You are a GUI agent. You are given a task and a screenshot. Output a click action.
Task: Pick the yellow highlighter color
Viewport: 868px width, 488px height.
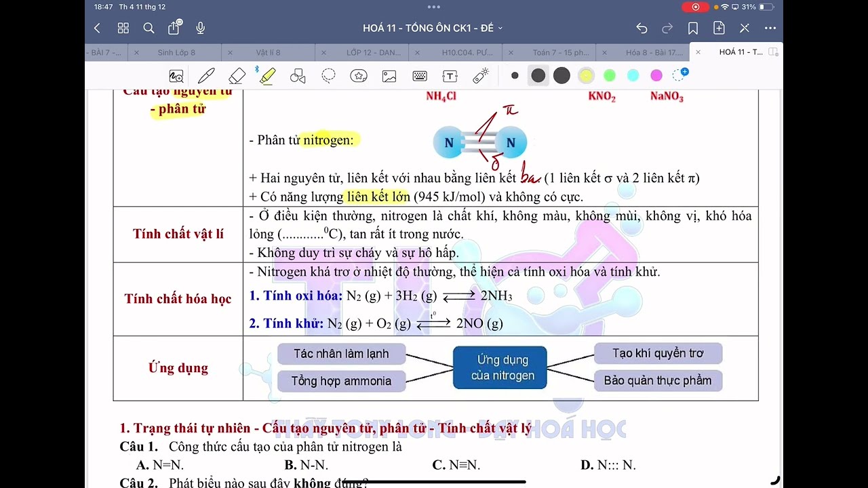(x=586, y=76)
